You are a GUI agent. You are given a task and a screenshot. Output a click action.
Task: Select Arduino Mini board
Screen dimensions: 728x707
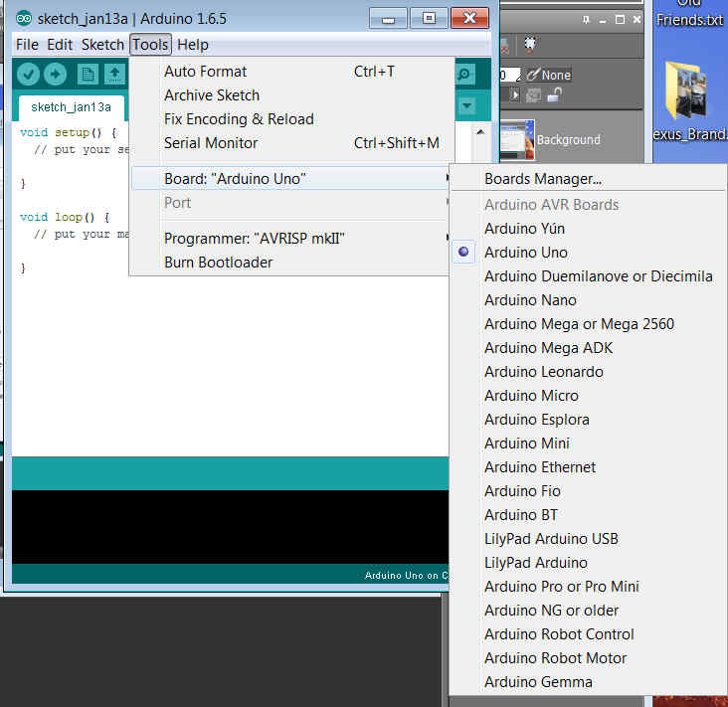click(588, 443)
